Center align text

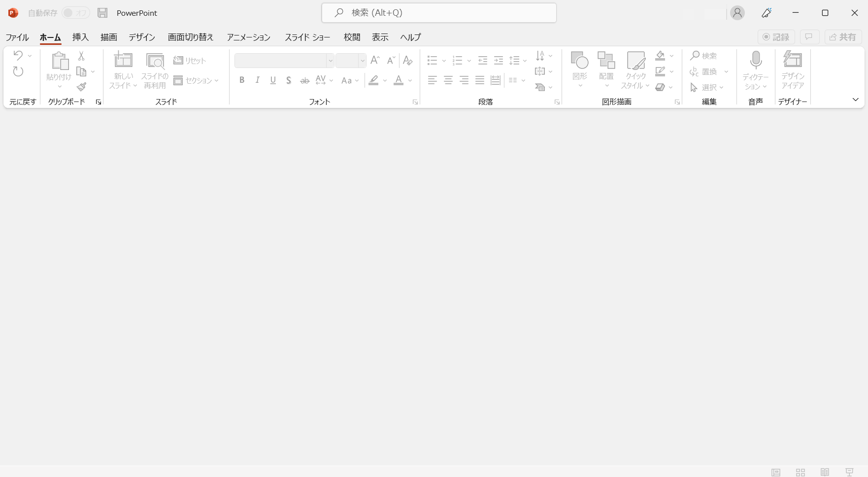448,80
